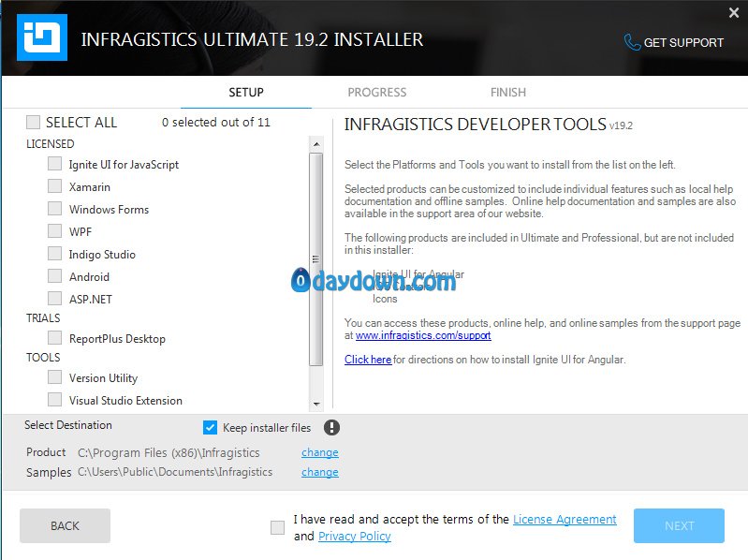Click the Infragistics logo icon
Viewport: 748px width, 560px height.
[42, 37]
